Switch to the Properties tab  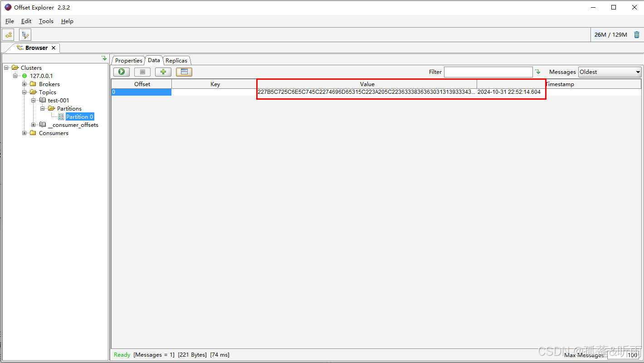point(129,60)
